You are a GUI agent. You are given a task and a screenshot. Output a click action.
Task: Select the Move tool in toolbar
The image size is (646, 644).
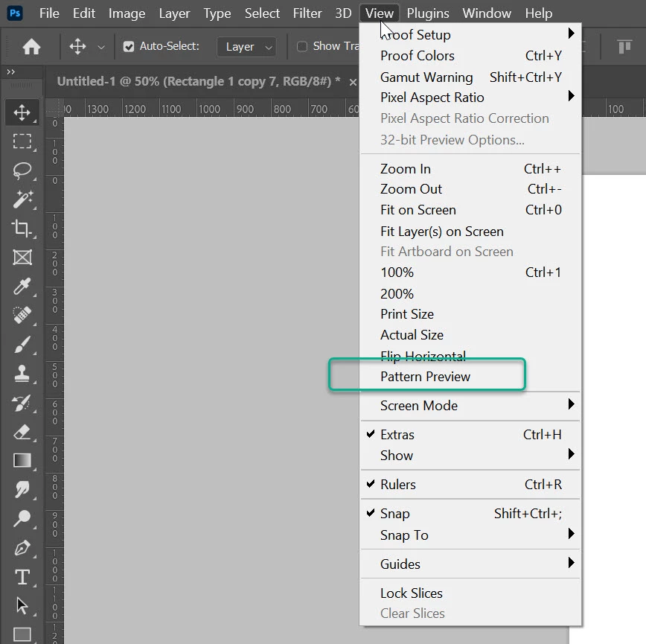click(22, 112)
